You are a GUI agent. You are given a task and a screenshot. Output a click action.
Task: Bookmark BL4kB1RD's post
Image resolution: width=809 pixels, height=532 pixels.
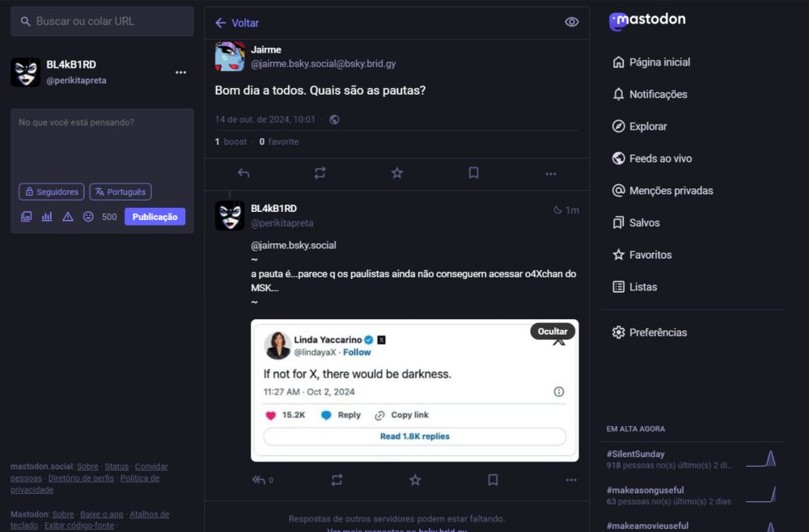493,480
